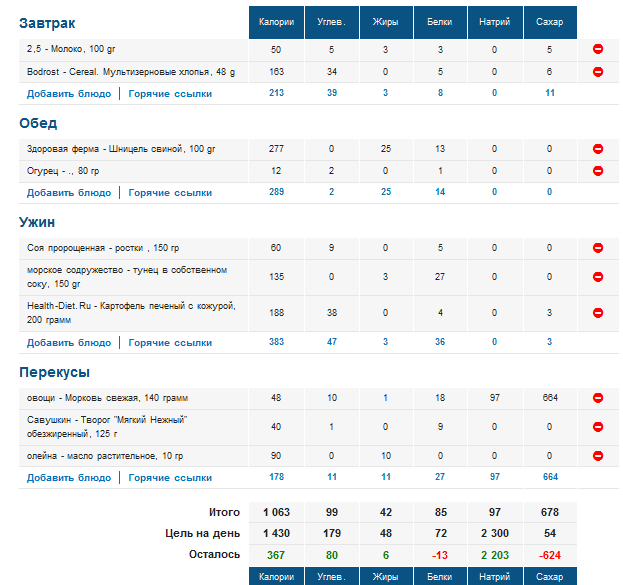Click the remaining sugar value -624
This screenshot has height=585, width=623.
(x=550, y=555)
